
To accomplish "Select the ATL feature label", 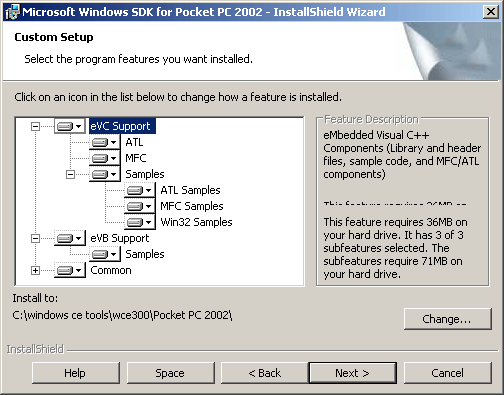I will (134, 142).
